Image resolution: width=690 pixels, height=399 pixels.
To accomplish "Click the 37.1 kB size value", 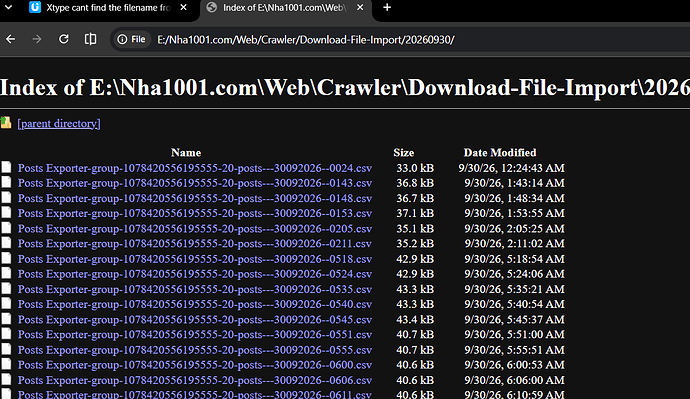I will (415, 213).
